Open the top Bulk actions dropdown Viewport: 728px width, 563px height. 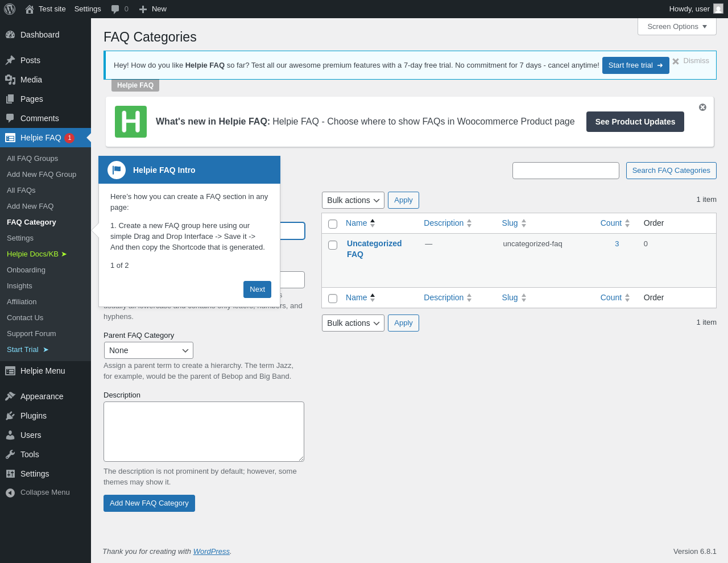(x=353, y=200)
